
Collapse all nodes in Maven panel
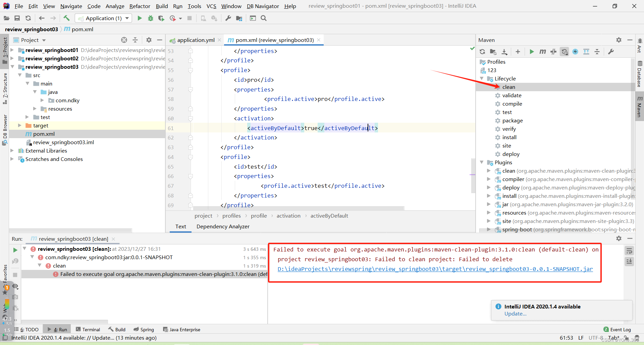[x=597, y=52]
